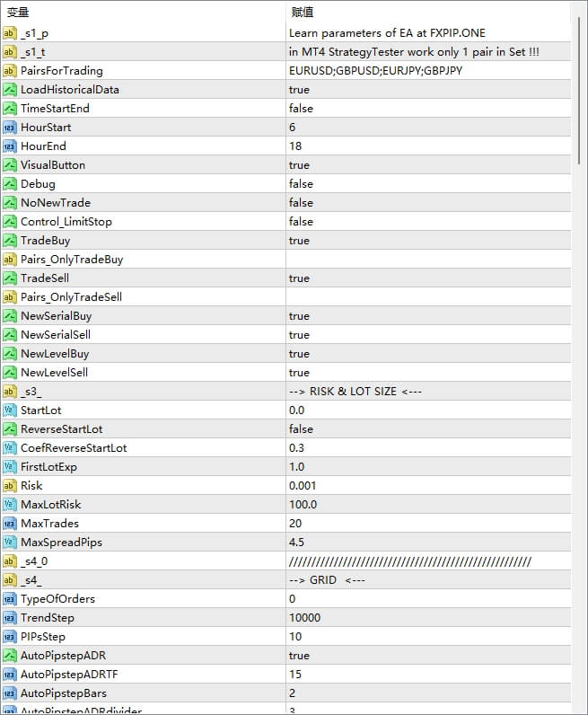
Task: Click the GRID section label value
Action: (327, 580)
